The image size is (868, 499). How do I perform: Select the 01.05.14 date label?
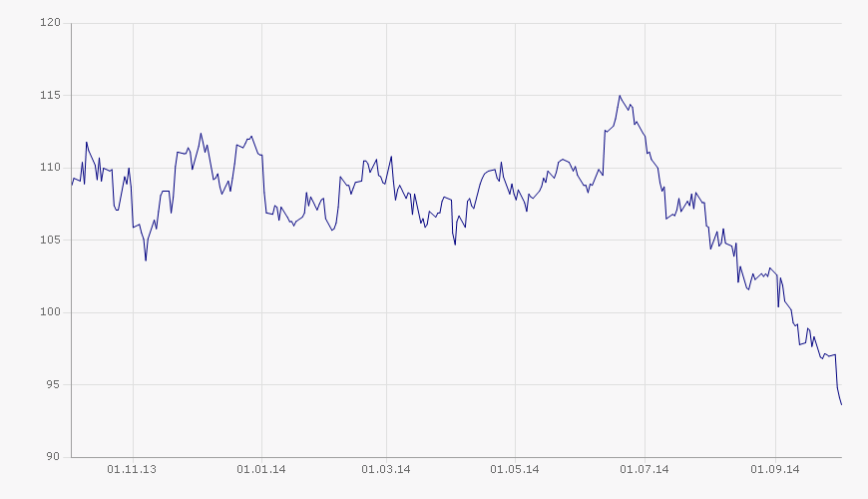tap(515, 468)
